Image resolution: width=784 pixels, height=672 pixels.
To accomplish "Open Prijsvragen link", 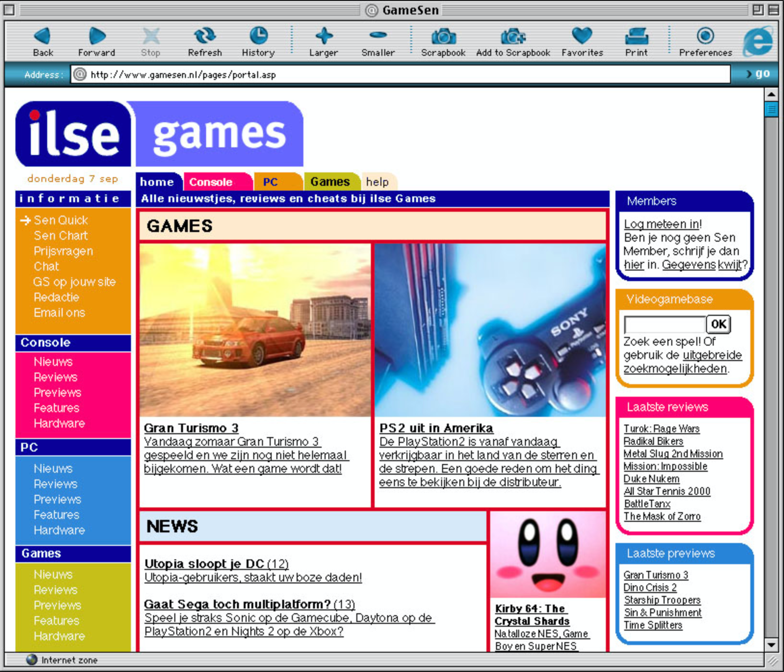I will pos(63,251).
